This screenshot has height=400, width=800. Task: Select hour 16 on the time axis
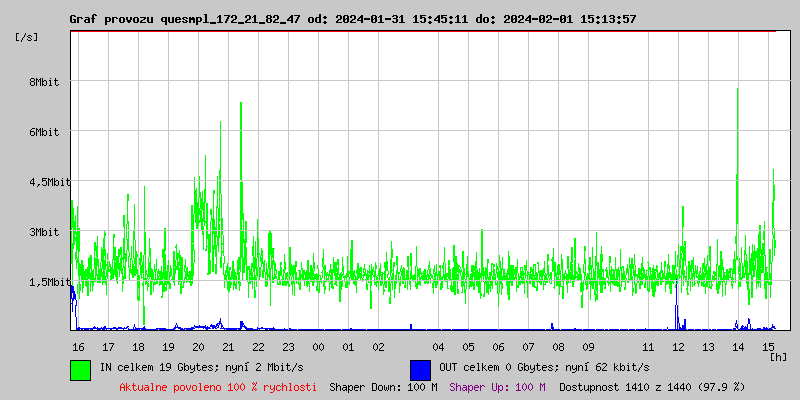click(x=78, y=347)
